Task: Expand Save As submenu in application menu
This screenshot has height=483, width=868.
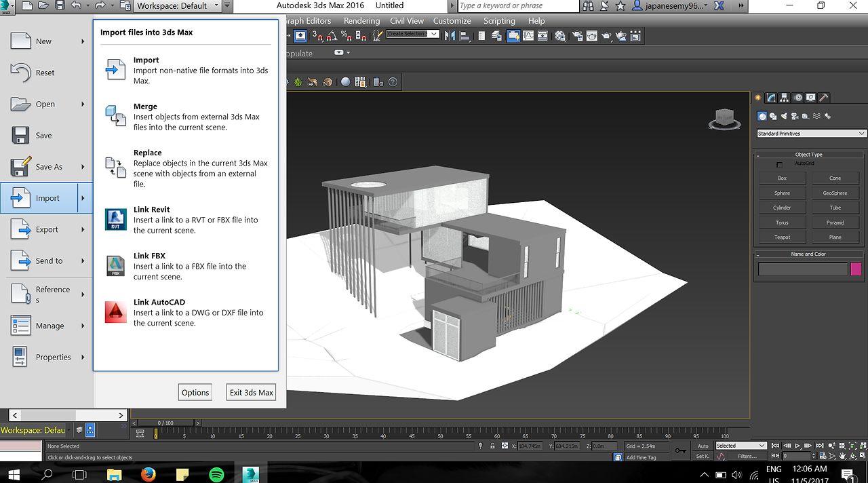Action: 83,167
